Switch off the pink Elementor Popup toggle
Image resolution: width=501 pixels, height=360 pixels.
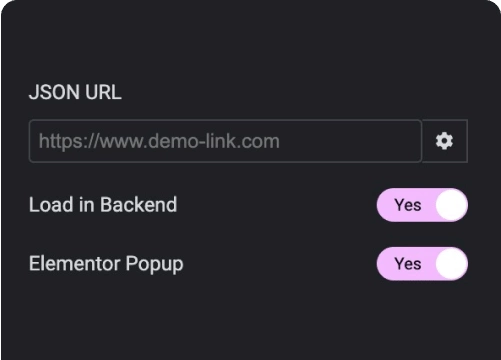[422, 264]
